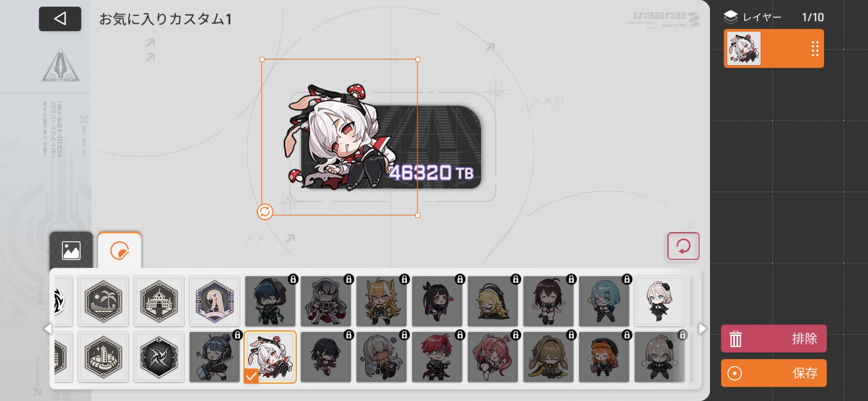Select the locked red-haired chibi sticker
This screenshot has height=401, width=868.
437,357
